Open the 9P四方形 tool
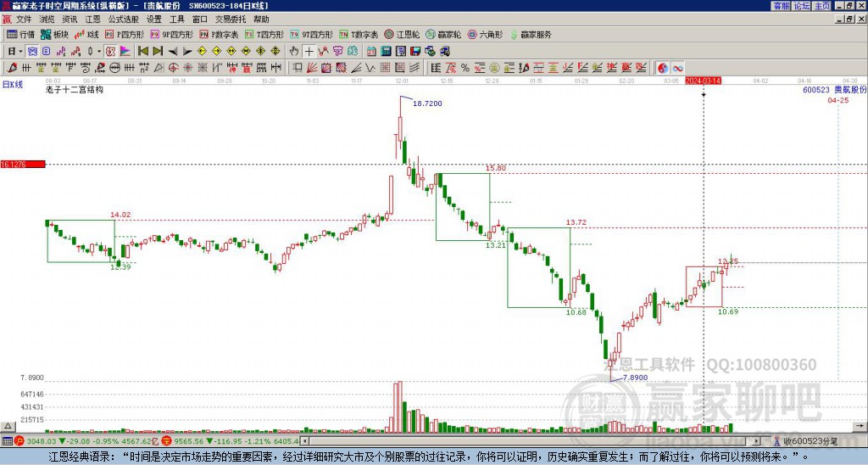 (x=171, y=34)
